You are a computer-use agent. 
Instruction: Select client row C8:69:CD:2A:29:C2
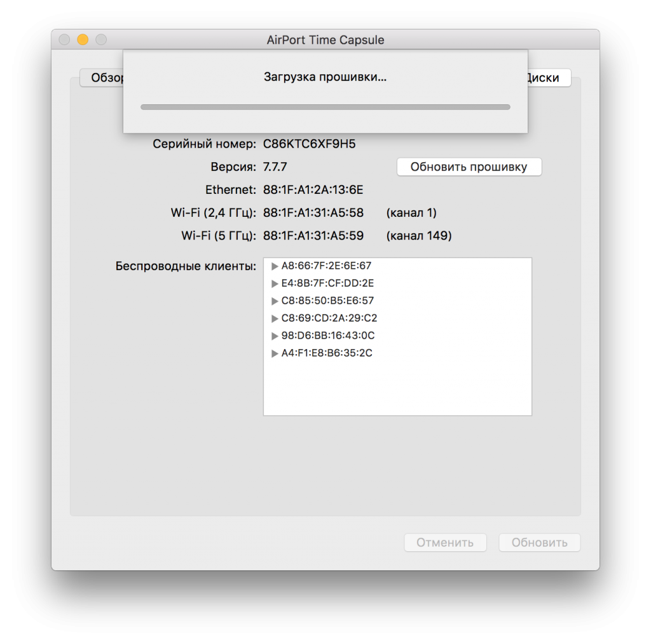397,318
